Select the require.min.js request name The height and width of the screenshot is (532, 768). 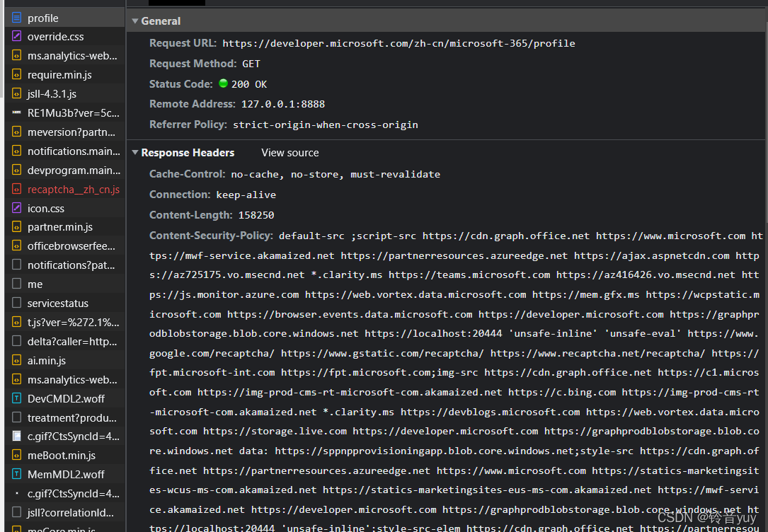click(59, 74)
